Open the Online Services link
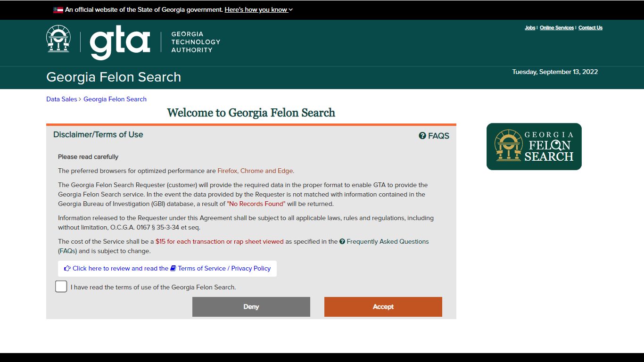This screenshot has width=644, height=362. point(557,28)
